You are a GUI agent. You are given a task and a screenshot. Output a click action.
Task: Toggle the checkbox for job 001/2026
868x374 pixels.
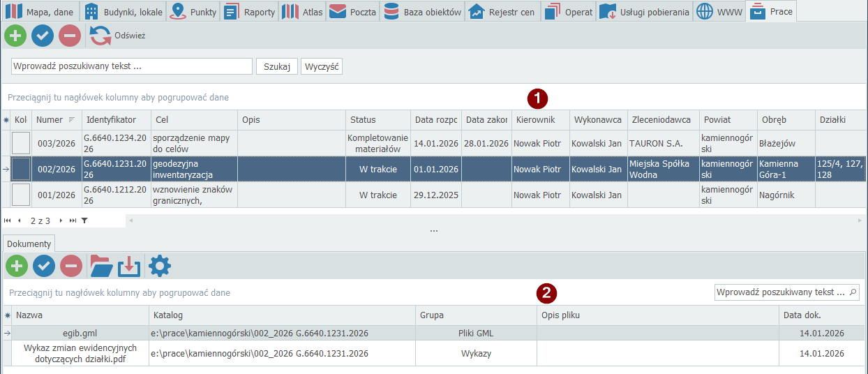click(x=22, y=195)
